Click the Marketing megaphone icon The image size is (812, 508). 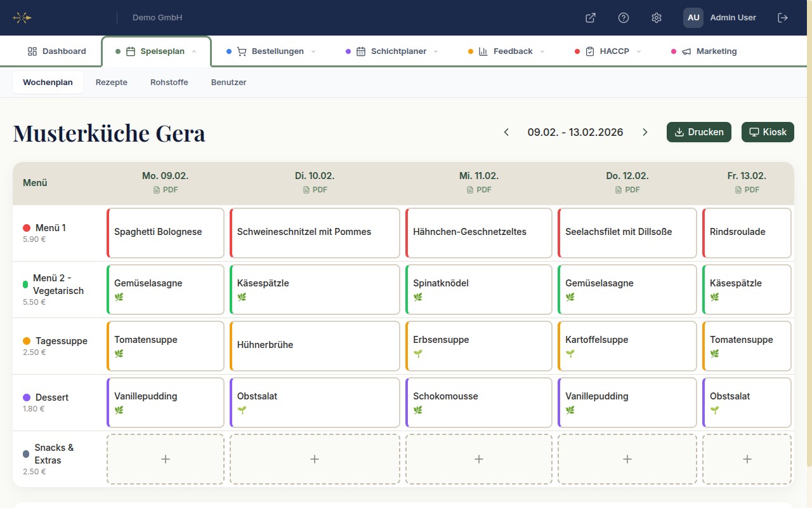(687, 51)
